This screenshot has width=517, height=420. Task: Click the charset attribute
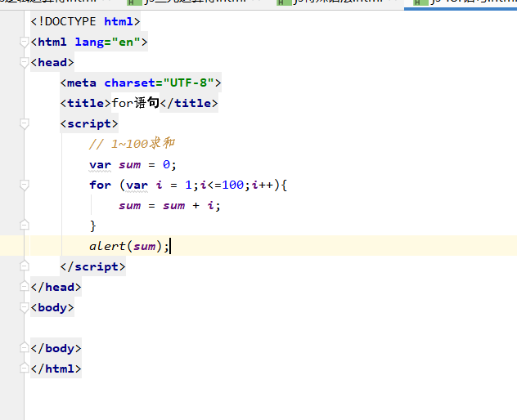(x=129, y=83)
